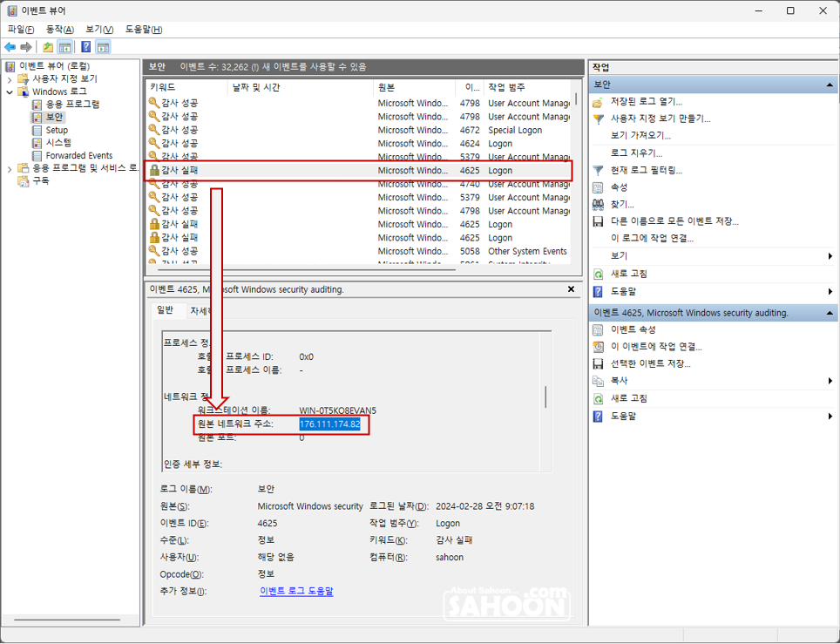Sort the event list by 키워드 column header
The width and height of the screenshot is (840, 644).
(x=183, y=87)
